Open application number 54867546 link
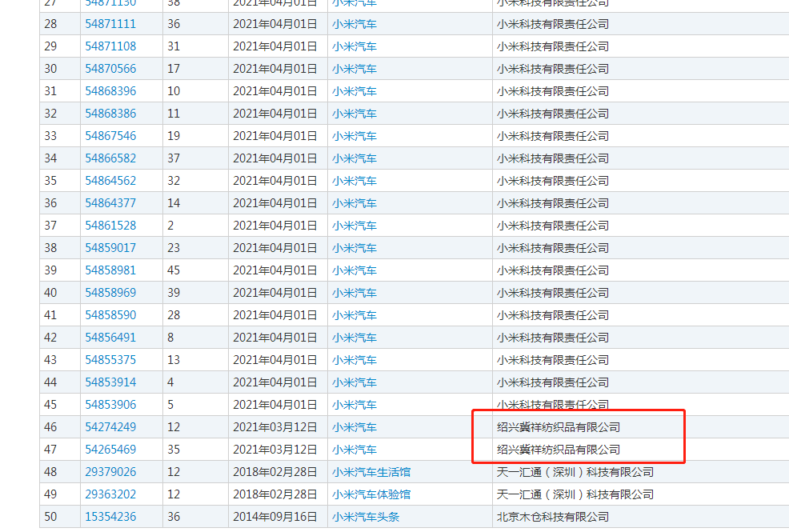 110,136
